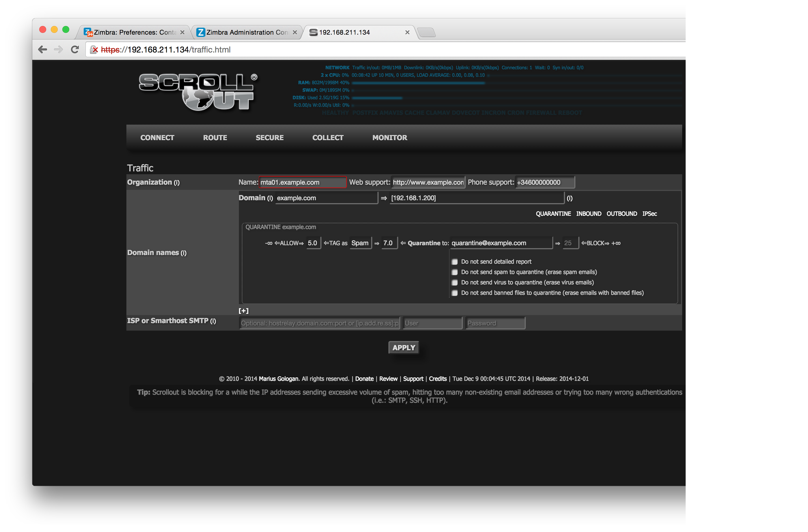Image resolution: width=808 pixels, height=532 pixels.
Task: Click the DISK usage progress bar
Action: pos(517,98)
